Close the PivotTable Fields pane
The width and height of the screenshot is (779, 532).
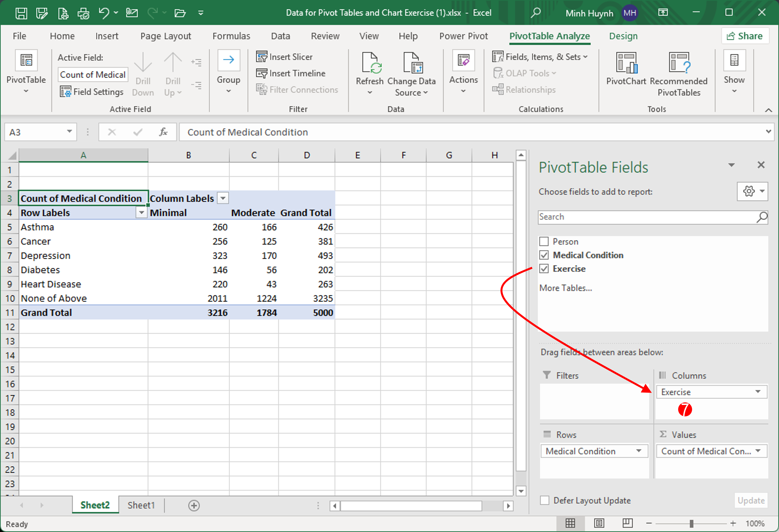tap(761, 165)
